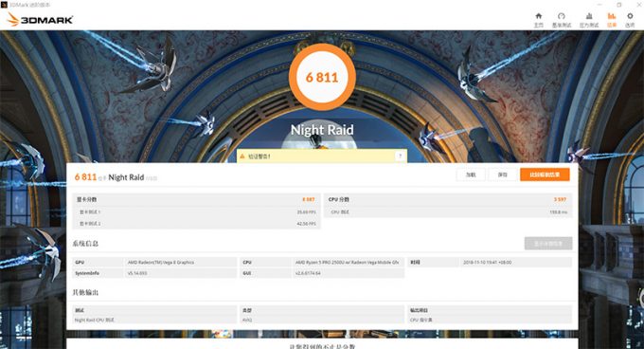Click the Load (加载) button
This screenshot has height=349, width=644.
(471, 174)
